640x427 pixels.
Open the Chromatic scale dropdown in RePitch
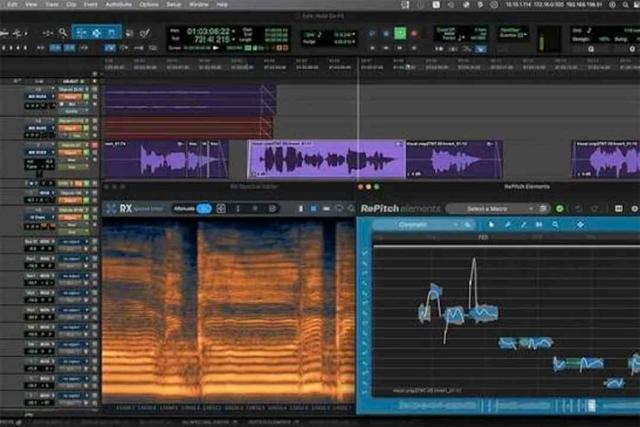point(415,225)
